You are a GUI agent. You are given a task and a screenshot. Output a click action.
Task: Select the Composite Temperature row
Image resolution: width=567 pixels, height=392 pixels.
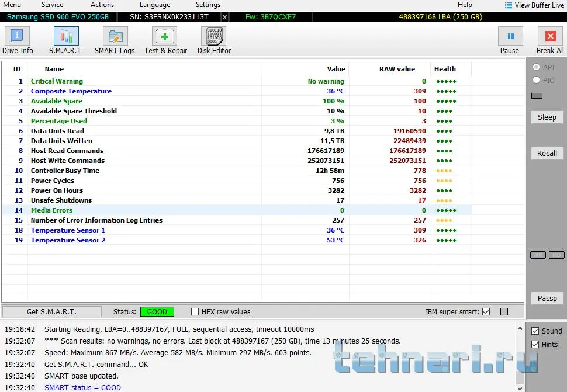tap(237, 91)
